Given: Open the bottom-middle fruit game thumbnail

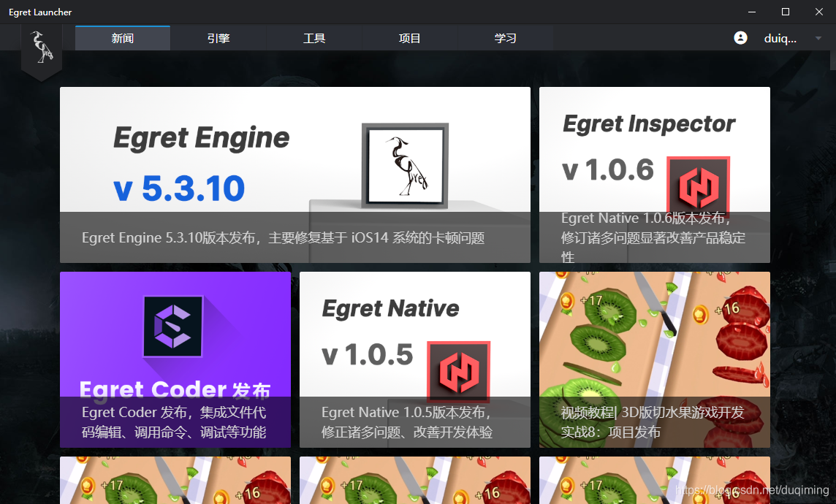Looking at the screenshot, I should click(415, 480).
